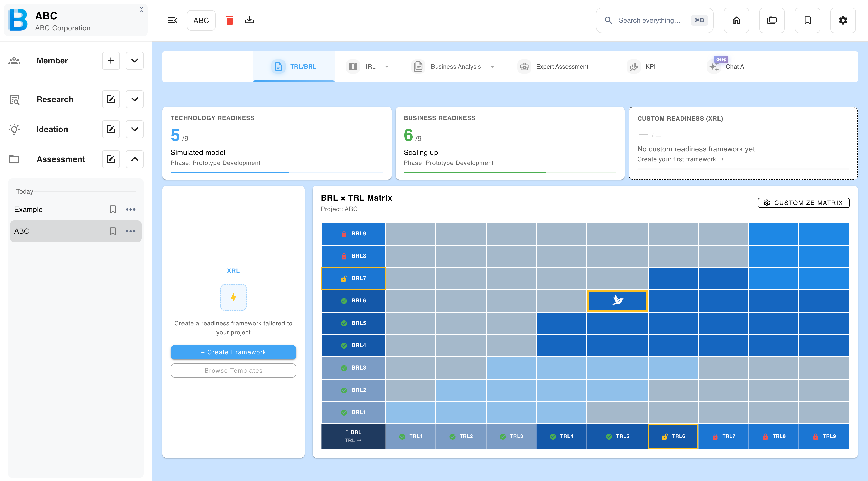This screenshot has width=868, height=481.
Task: Collapse the Assessment section chevron
Action: click(x=135, y=159)
